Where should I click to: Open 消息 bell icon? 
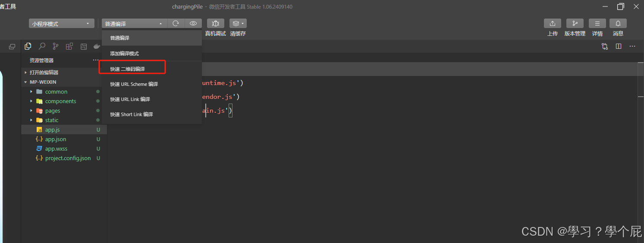(x=618, y=24)
